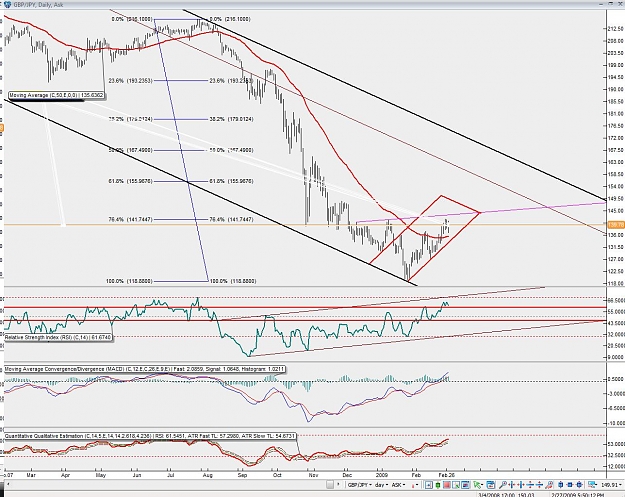
Task: Open the GBP/JPY symbol dropdown
Action: tap(359, 485)
